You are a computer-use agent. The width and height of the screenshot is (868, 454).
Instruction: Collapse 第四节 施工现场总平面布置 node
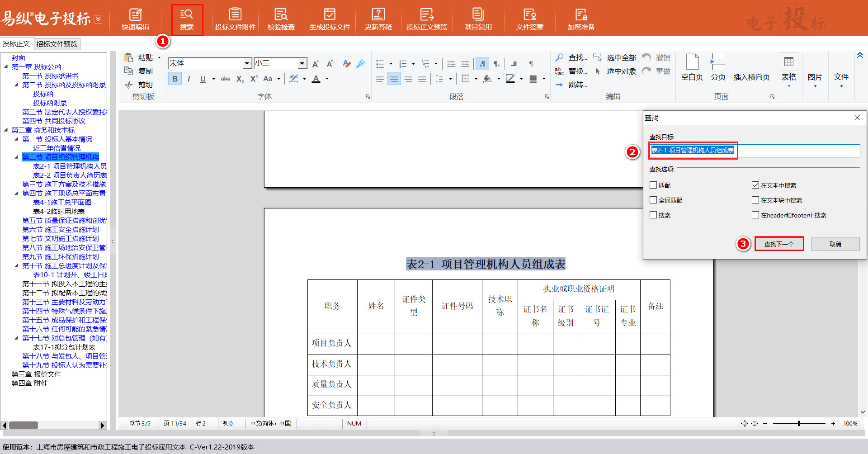point(17,194)
